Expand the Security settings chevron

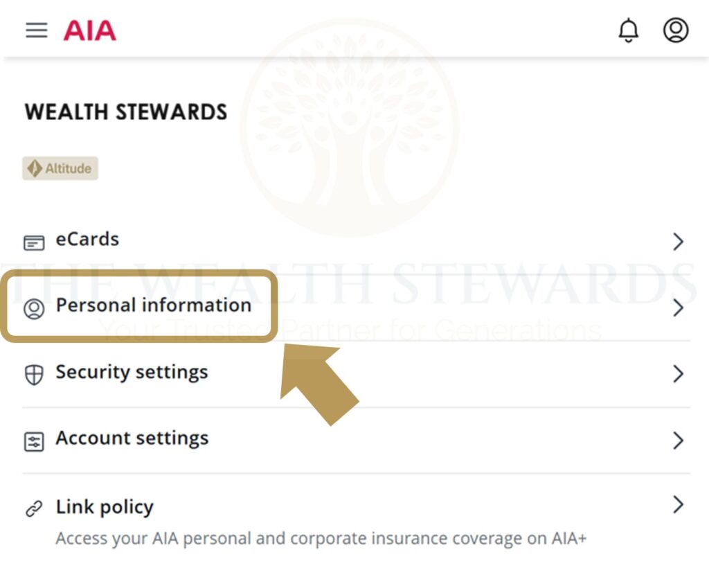coord(679,375)
